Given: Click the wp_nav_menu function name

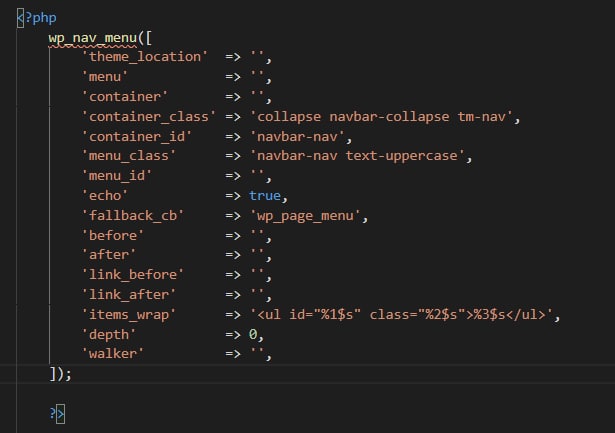Looking at the screenshot, I should (x=93, y=38).
